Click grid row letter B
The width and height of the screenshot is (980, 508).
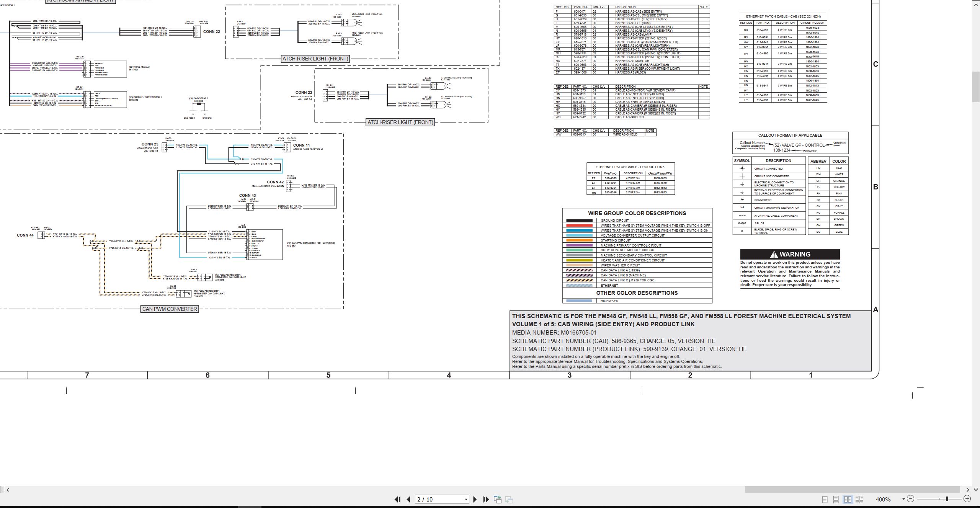(875, 187)
